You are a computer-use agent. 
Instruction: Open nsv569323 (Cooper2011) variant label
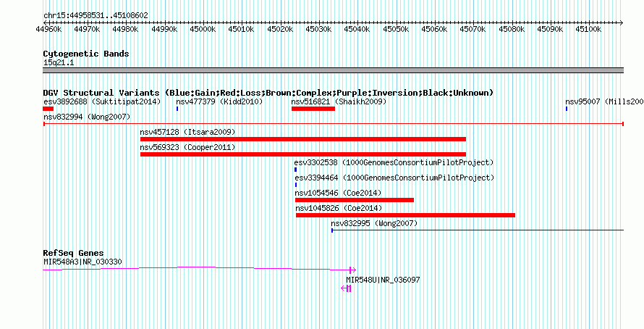187,147
